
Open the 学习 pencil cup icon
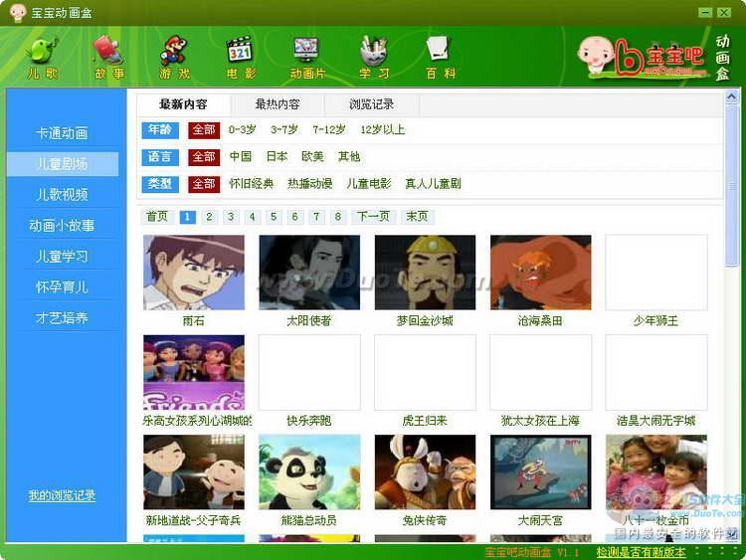374,51
